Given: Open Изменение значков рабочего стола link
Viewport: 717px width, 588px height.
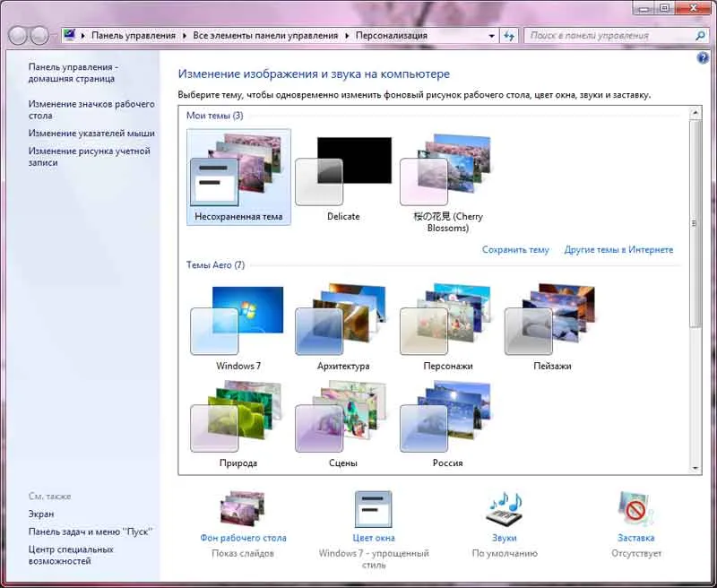Looking at the screenshot, I should tap(91, 109).
